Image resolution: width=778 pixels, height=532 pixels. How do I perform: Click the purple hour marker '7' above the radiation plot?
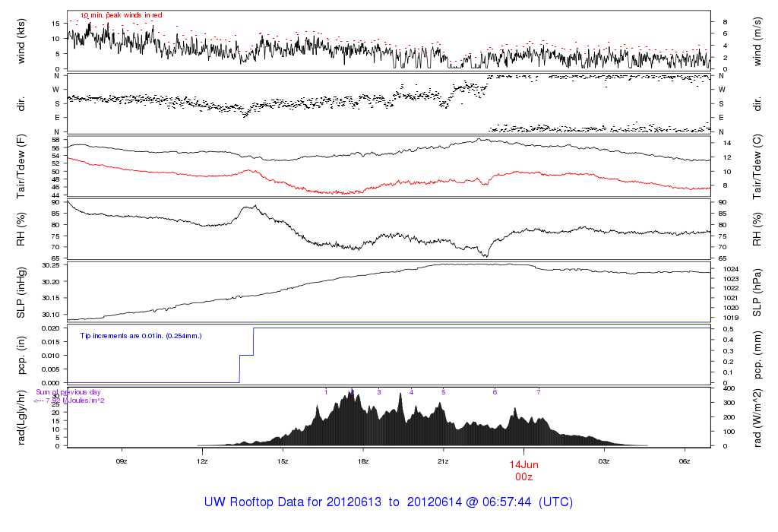pos(539,392)
